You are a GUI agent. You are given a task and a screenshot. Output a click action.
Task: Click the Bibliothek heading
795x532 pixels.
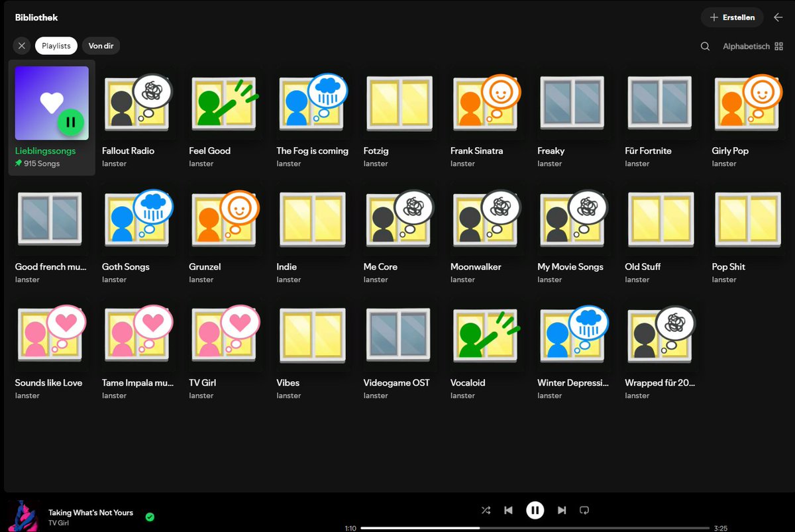pyautogui.click(x=36, y=17)
